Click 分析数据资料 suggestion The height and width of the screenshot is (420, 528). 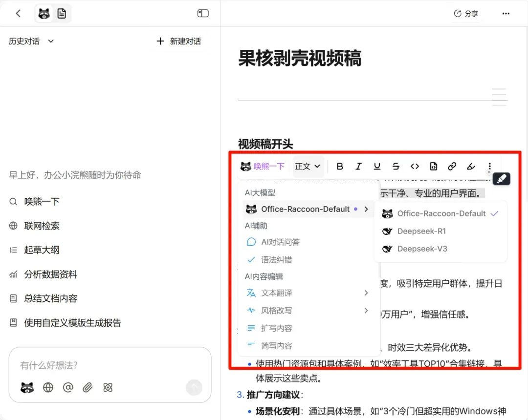(x=43, y=274)
